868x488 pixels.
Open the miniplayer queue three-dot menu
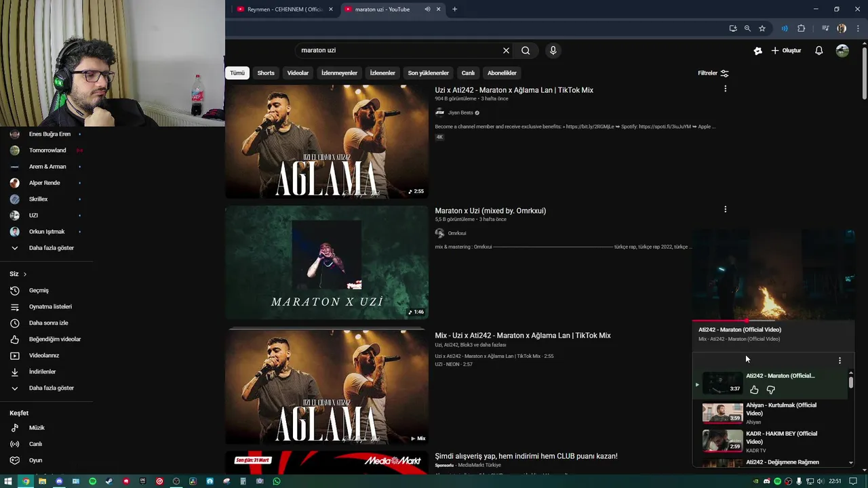pos(840,361)
